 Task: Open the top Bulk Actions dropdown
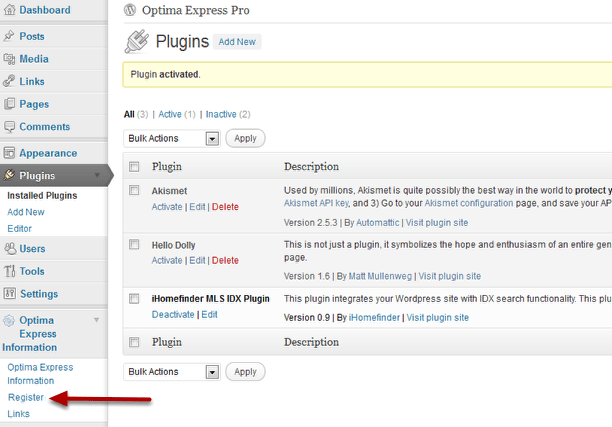click(172, 139)
